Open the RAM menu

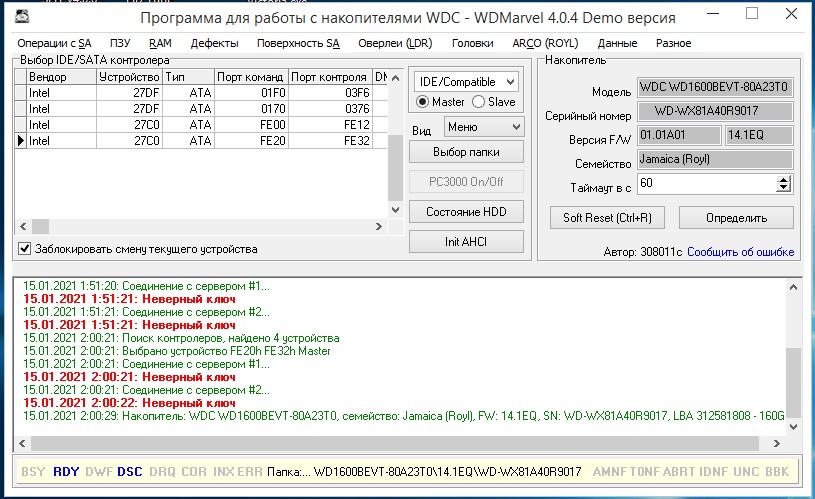point(160,43)
